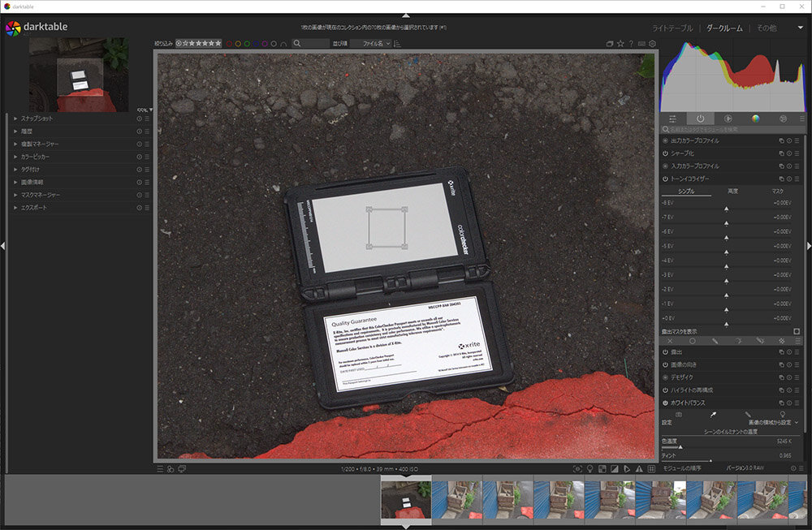812x530 pixels.
Task: Open module groups presets menu icon
Action: coord(801,118)
